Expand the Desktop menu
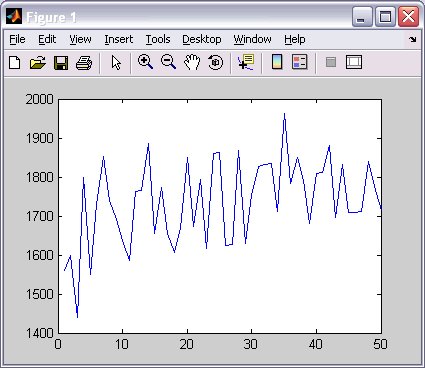The width and height of the screenshot is (425, 368). click(x=202, y=39)
